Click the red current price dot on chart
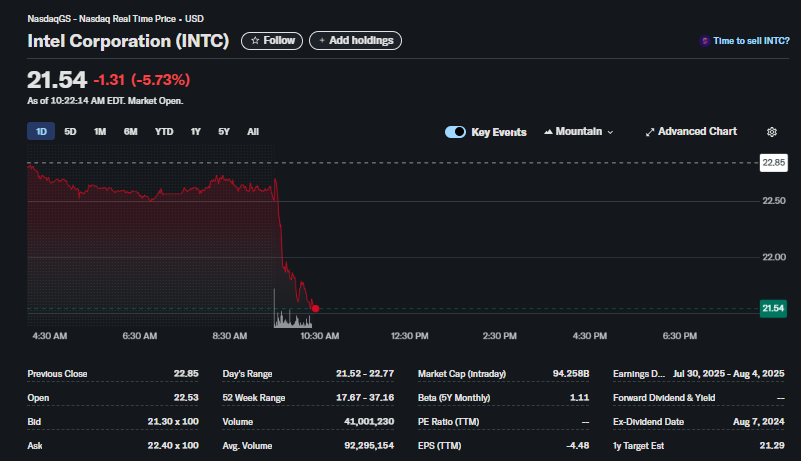This screenshot has height=461, width=801. [316, 308]
